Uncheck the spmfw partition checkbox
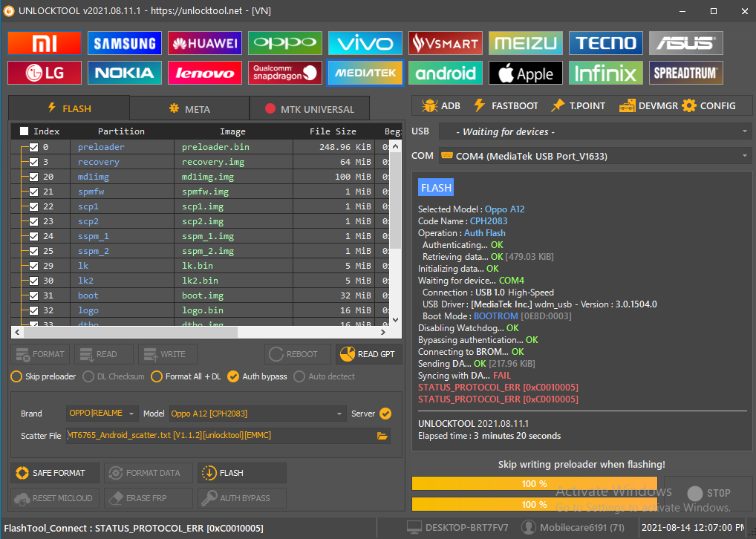This screenshot has width=756, height=539. [x=33, y=192]
